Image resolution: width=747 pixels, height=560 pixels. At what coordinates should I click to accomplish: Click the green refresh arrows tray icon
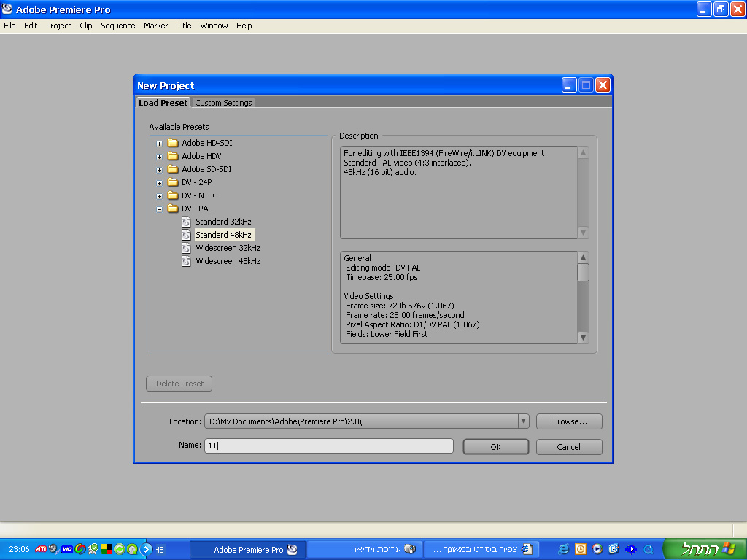click(x=119, y=549)
